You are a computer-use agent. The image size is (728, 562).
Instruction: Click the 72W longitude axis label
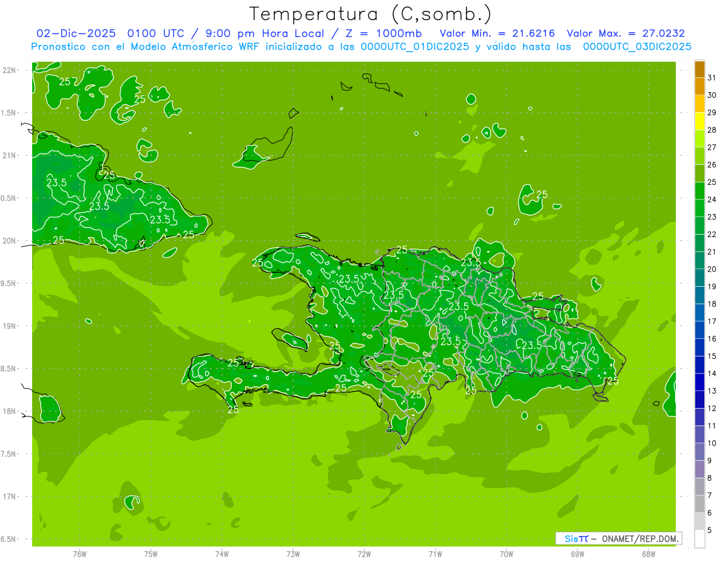coord(364,554)
